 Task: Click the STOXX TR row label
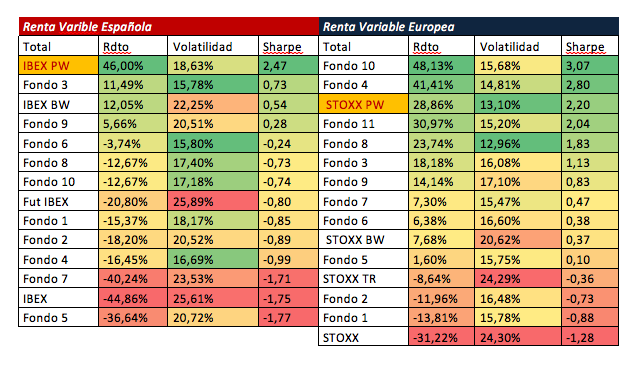pyautogui.click(x=363, y=278)
